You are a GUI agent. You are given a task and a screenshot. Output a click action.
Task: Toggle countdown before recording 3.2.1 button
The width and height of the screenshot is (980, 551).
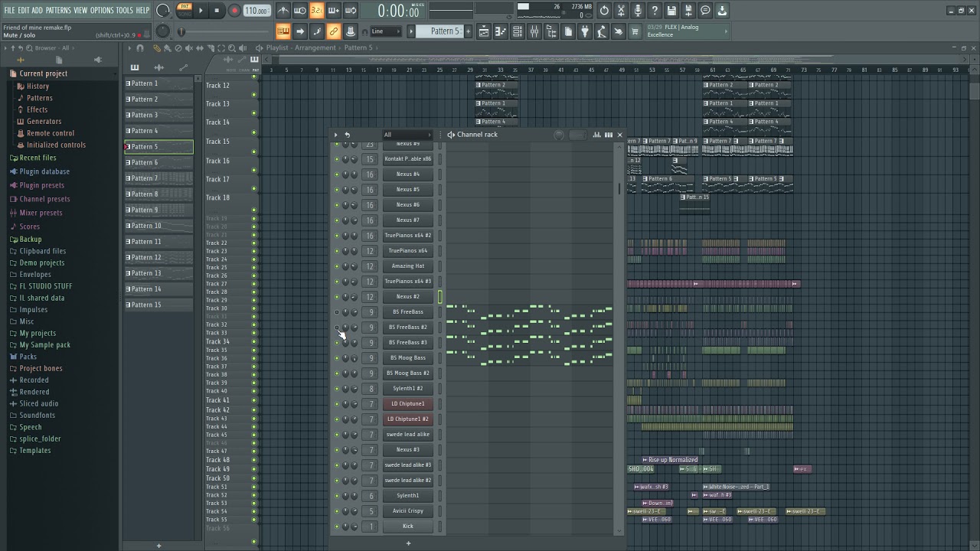tap(317, 11)
